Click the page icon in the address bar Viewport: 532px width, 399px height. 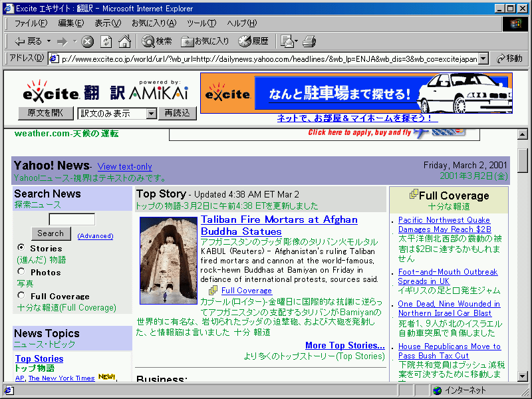55,59
